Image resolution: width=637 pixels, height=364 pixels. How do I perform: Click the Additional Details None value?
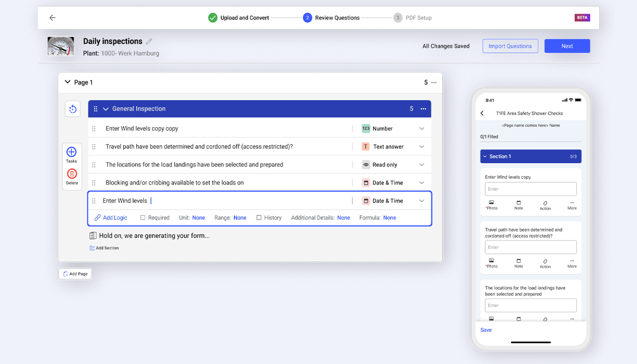click(344, 218)
